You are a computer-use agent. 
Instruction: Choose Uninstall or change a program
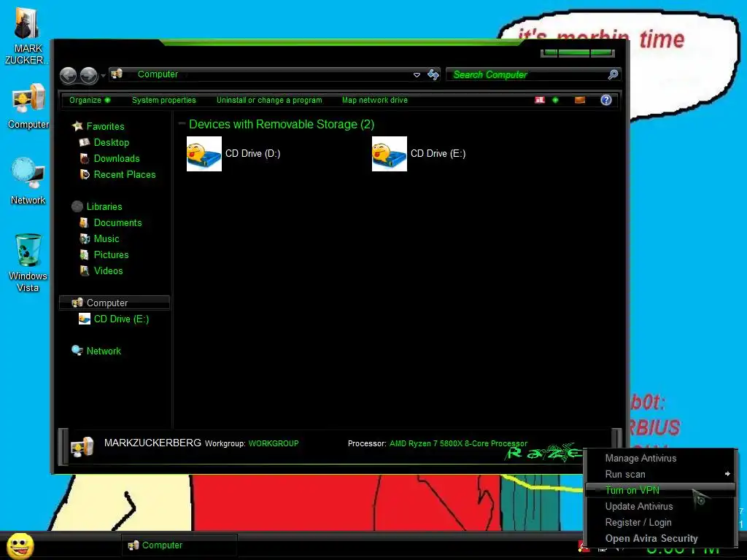(269, 100)
